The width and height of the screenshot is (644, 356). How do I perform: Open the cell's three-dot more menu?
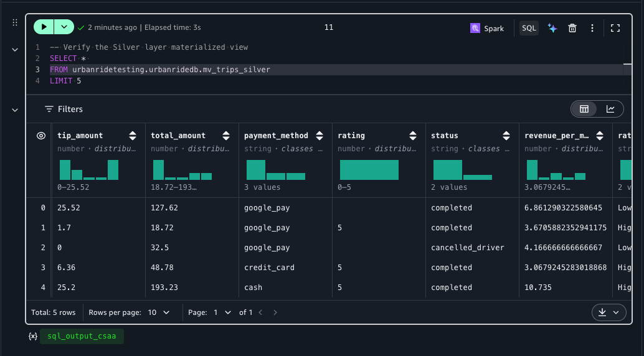coord(592,28)
